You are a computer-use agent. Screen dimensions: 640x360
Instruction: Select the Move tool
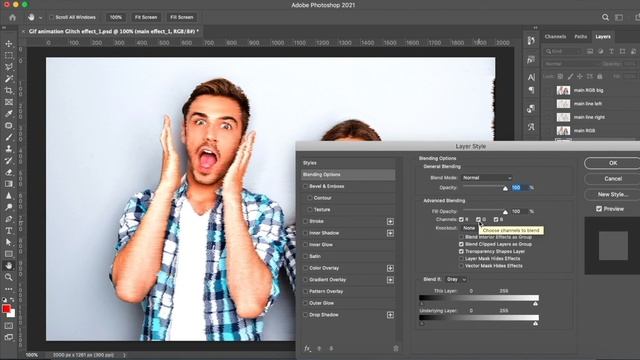coord(9,44)
